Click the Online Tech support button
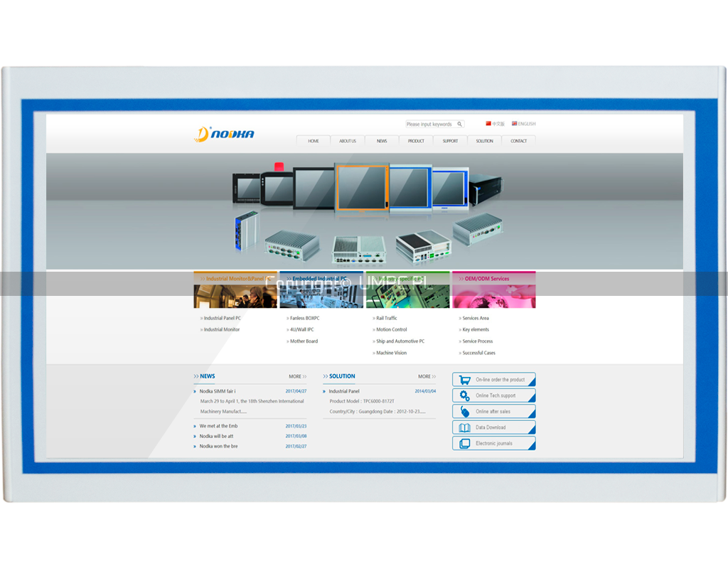728x569 pixels. pos(494,395)
